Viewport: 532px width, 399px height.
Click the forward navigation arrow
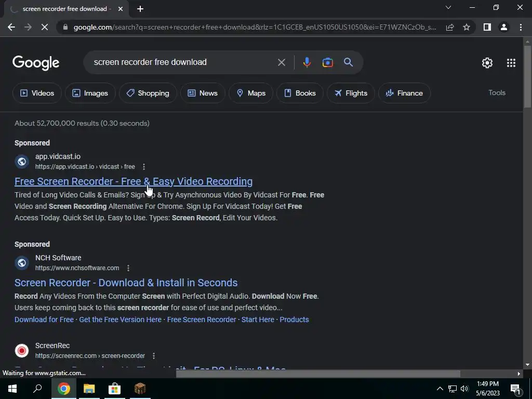pyautogui.click(x=28, y=27)
